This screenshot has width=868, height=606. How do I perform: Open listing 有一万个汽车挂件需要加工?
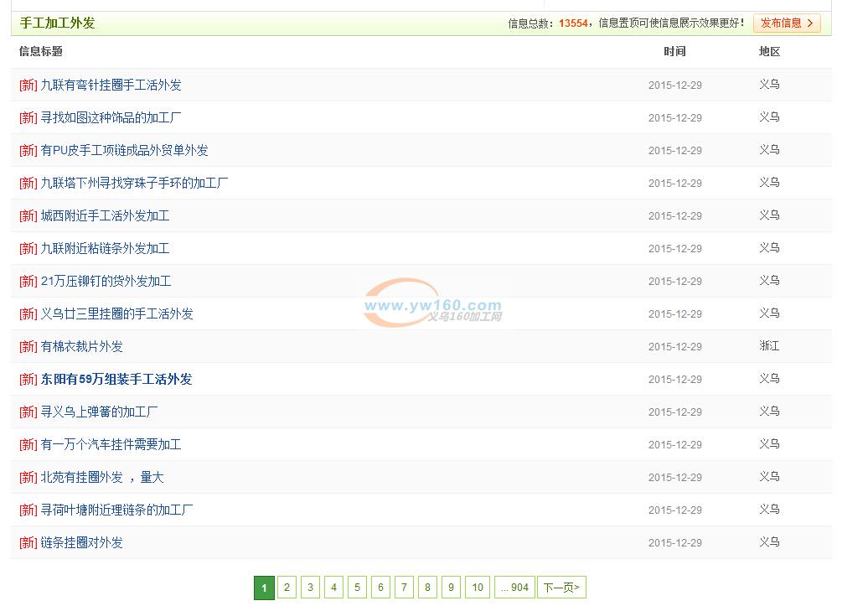click(111, 444)
